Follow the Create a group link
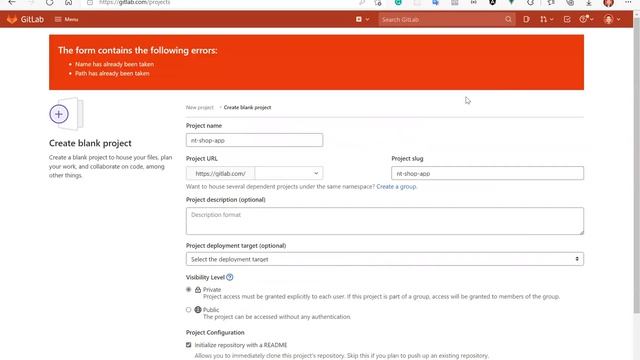Screen dimensions: 640x360 (x=396, y=187)
